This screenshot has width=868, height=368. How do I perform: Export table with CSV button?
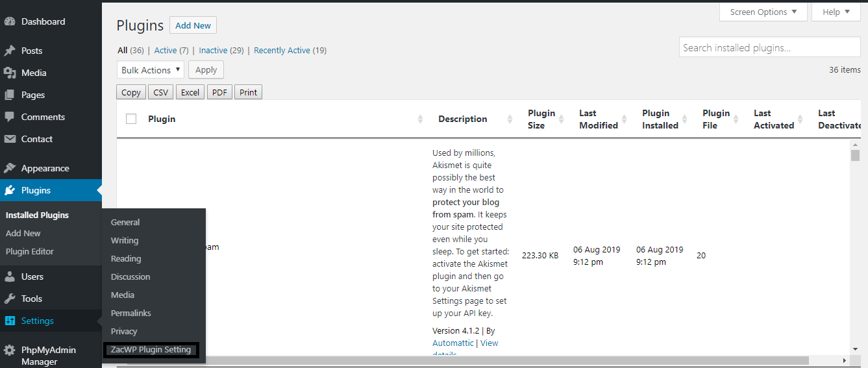pos(161,92)
